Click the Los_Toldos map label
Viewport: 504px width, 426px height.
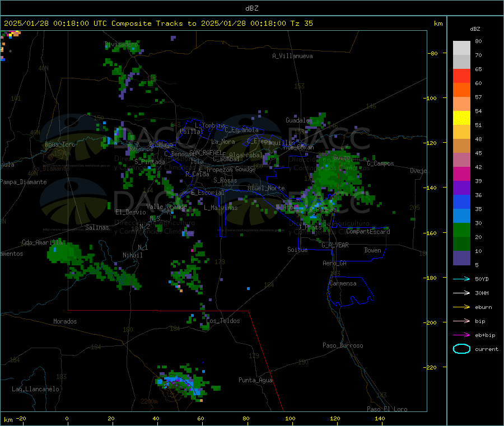223,321
